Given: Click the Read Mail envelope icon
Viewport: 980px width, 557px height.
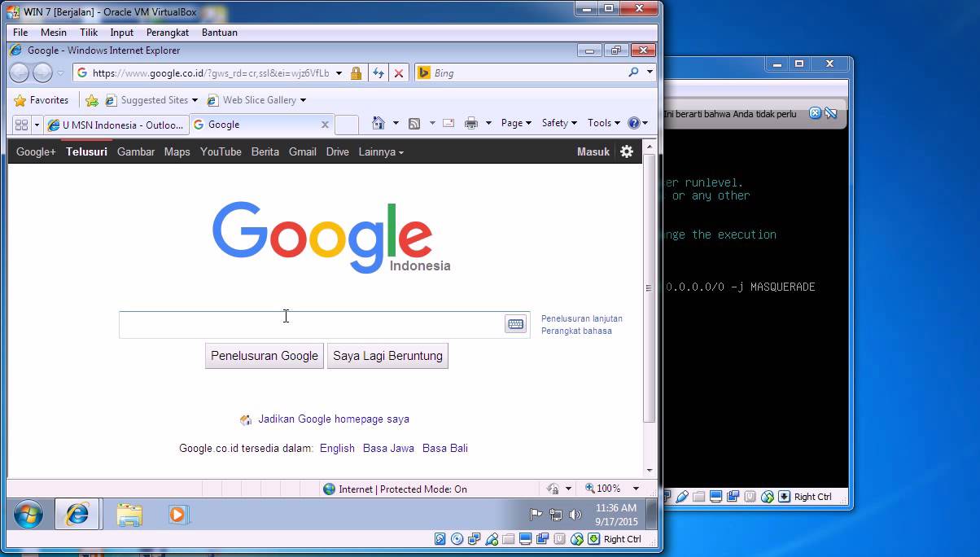Looking at the screenshot, I should pos(448,123).
